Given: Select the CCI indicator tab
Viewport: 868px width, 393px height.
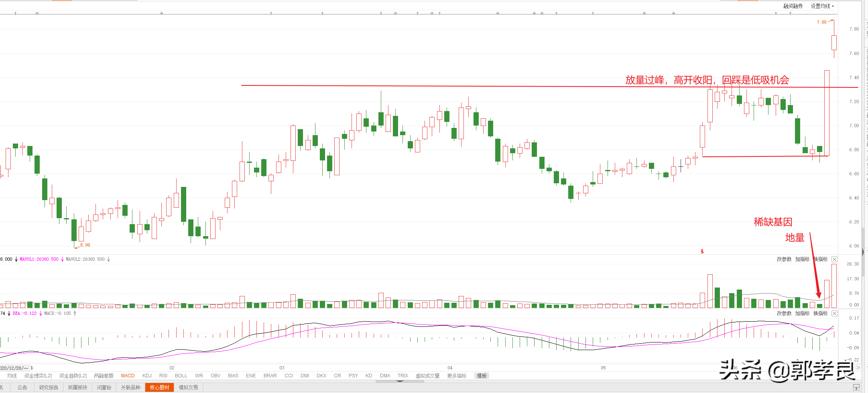Looking at the screenshot, I should 289,376.
